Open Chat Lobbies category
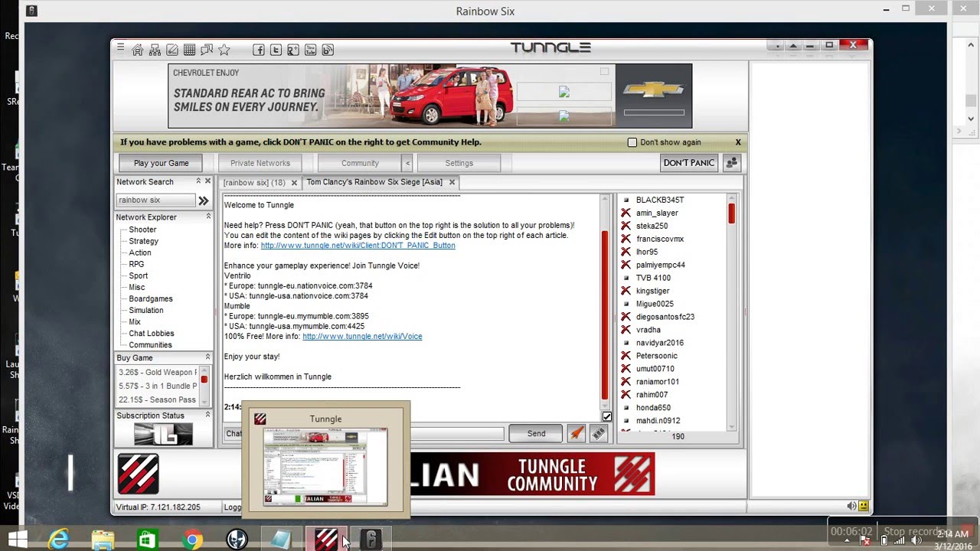Viewport: 980px width, 551px height. tap(152, 334)
